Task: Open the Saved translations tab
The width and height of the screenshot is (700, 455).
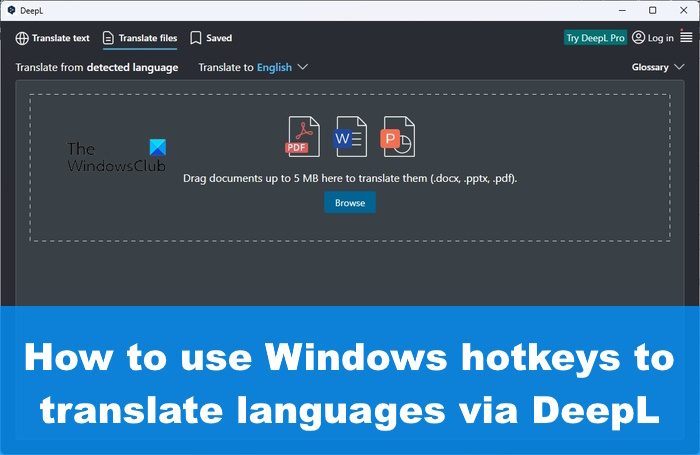Action: click(211, 38)
